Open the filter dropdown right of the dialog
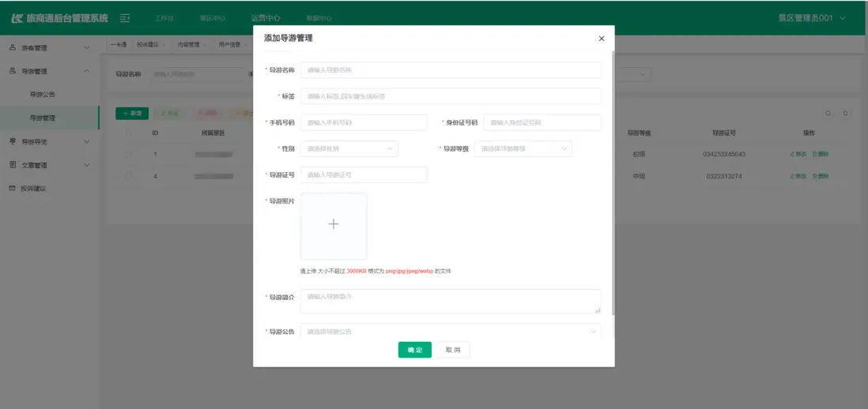868x409 pixels. tap(632, 74)
